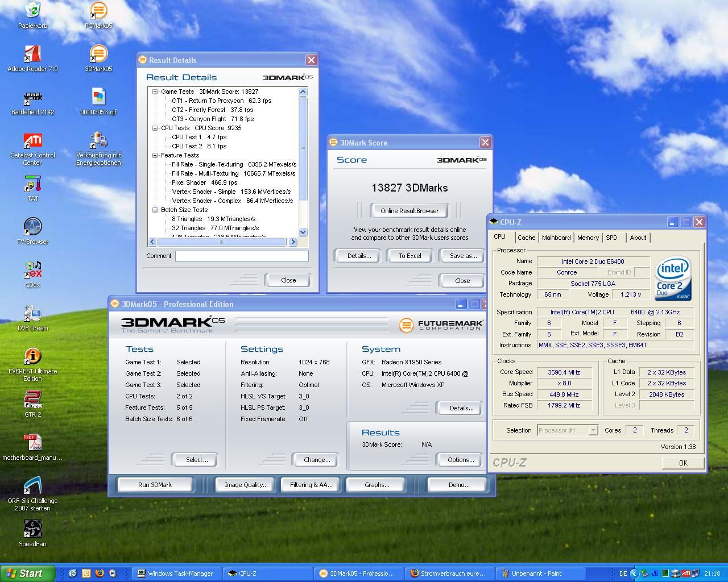The height and width of the screenshot is (582, 728).
Task: Click vertical scrollbar down arrow in Result Details
Action: tap(303, 232)
